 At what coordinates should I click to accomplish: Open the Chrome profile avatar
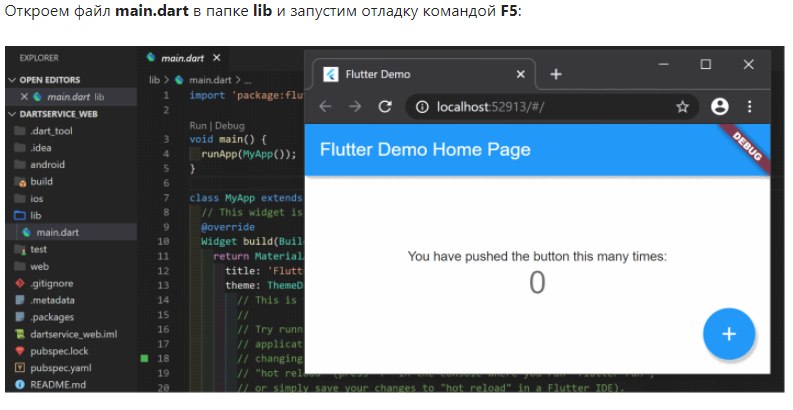click(720, 106)
